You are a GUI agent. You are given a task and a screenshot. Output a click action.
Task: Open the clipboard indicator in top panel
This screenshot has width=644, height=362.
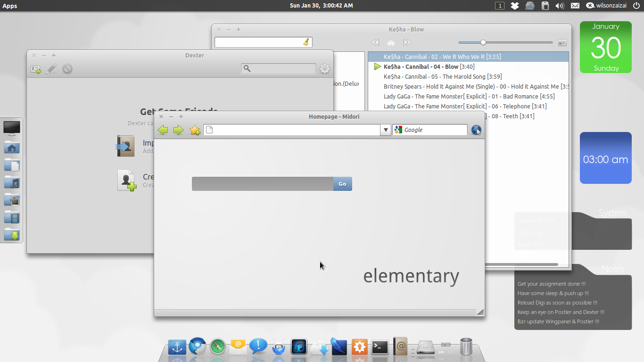pos(545,6)
